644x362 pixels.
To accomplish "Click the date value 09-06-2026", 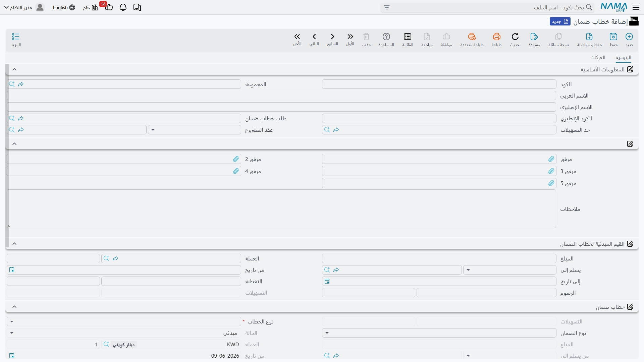I will [225, 356].
